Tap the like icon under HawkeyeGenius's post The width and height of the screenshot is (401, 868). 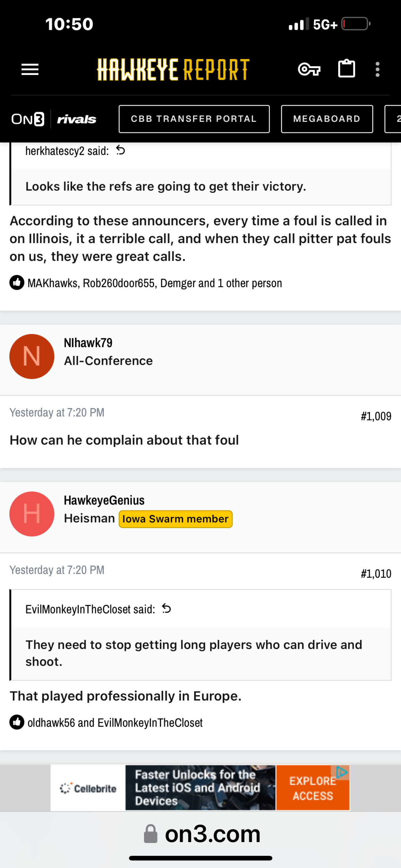(17, 722)
